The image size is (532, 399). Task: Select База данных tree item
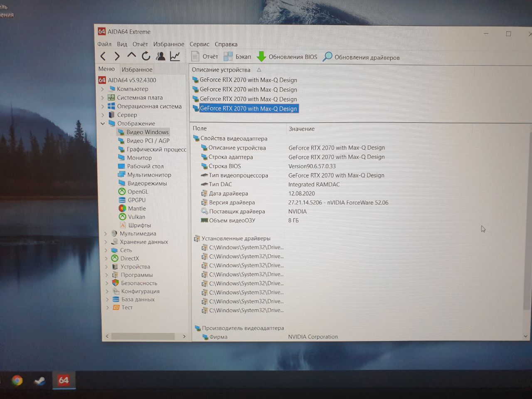133,299
